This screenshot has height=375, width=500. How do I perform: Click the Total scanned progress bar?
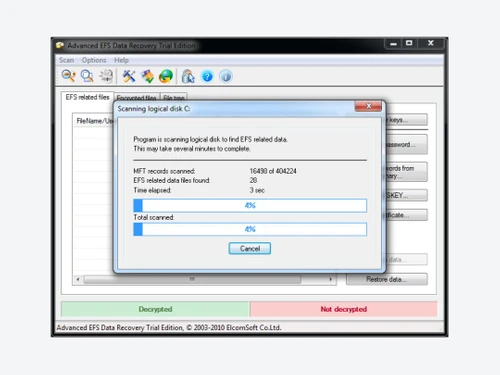250,229
